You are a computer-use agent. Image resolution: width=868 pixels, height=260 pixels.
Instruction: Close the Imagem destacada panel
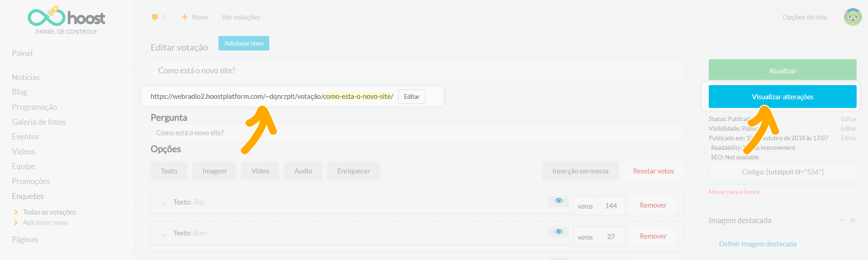[x=853, y=220]
